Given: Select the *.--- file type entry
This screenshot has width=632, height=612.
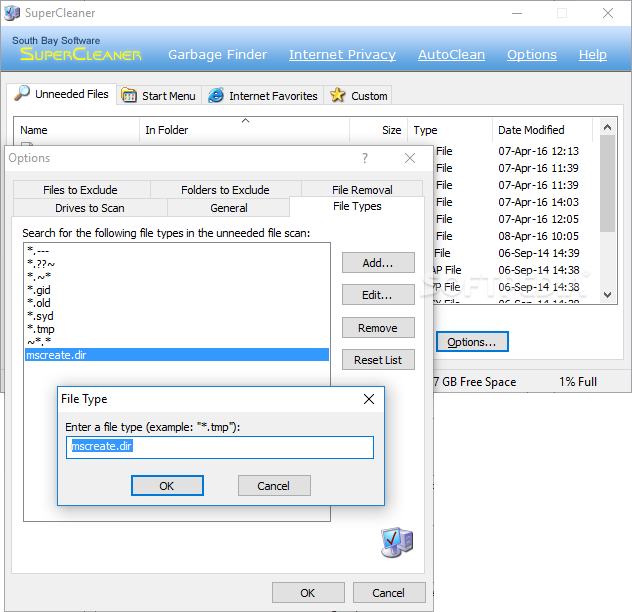Looking at the screenshot, I should (177, 250).
